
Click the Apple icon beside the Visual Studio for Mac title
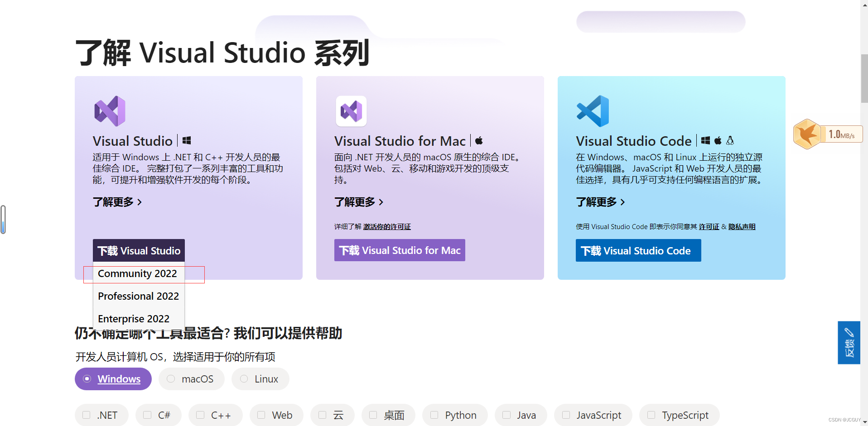coord(479,140)
